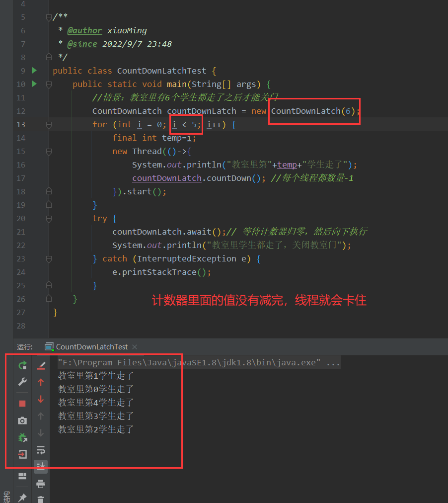Click line number 28 in the gutter
448x503 pixels.
click(x=21, y=326)
